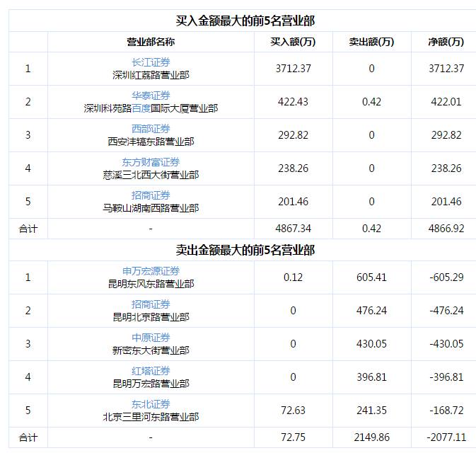Open the 中原证券 link

(x=151, y=338)
